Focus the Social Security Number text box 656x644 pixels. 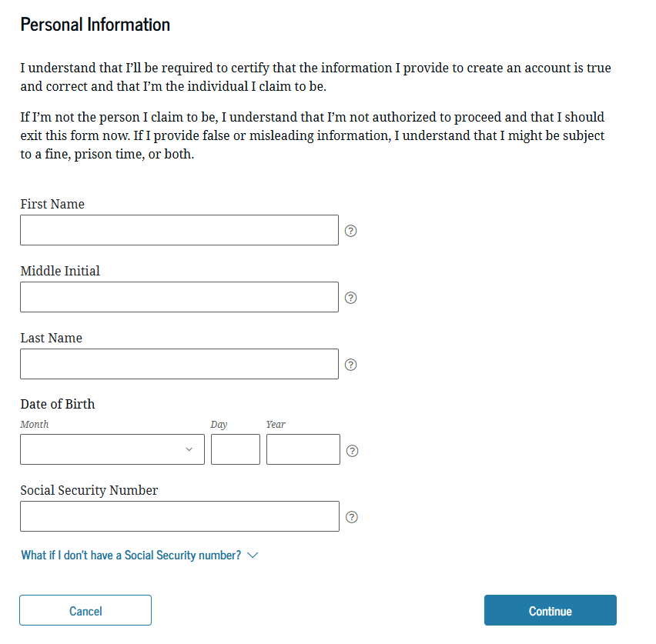click(x=179, y=516)
